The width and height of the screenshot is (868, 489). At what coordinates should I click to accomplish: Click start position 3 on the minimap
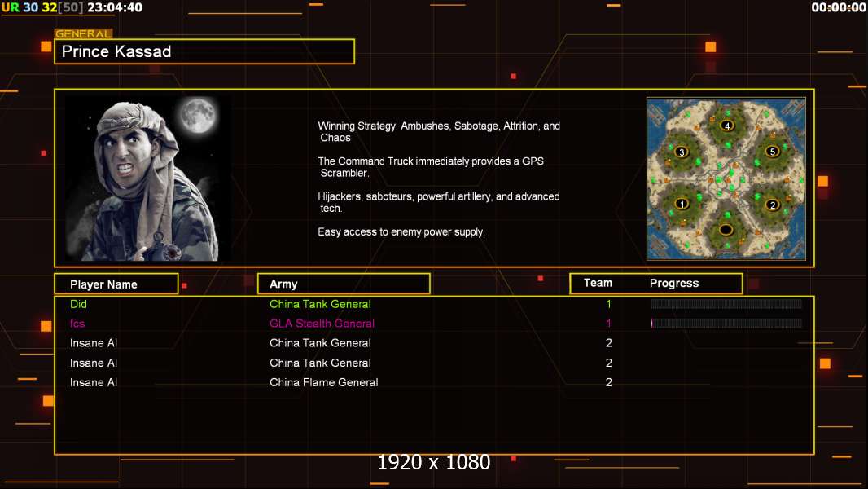[682, 152]
